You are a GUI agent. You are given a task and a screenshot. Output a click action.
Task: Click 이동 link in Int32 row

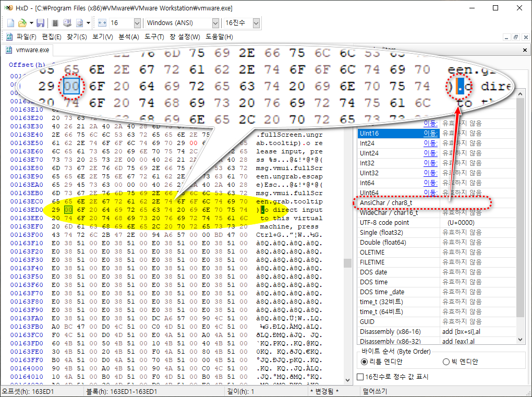(430, 163)
